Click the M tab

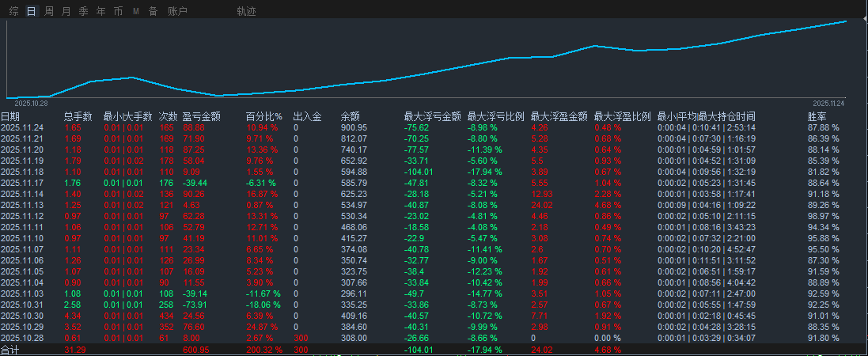pos(135,11)
